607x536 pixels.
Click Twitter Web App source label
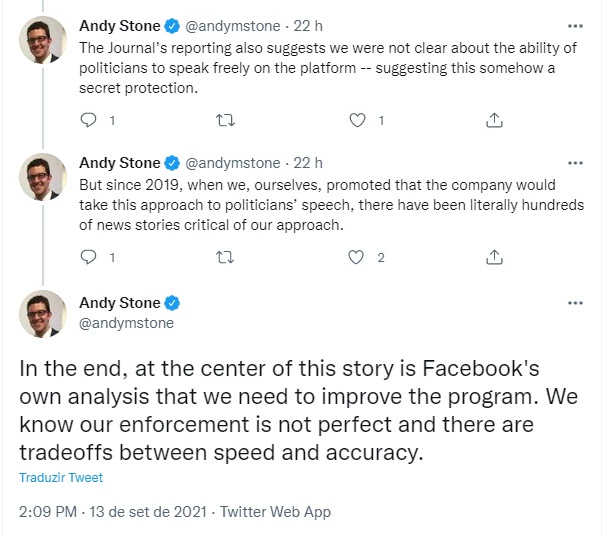[275, 512]
